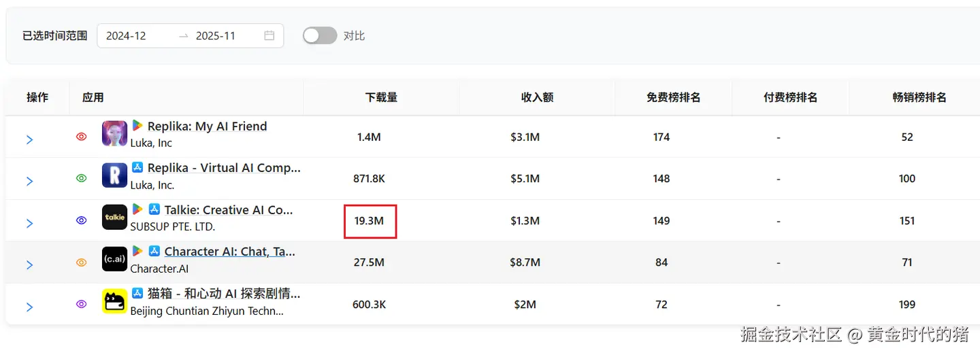Expand the 猫箱 row chevron

pyautogui.click(x=29, y=307)
